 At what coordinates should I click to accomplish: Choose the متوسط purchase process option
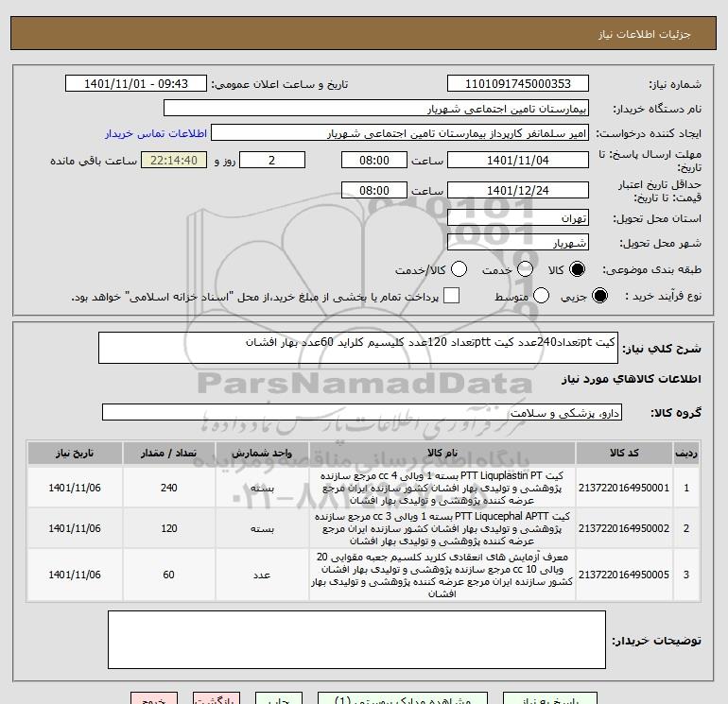[541, 296]
